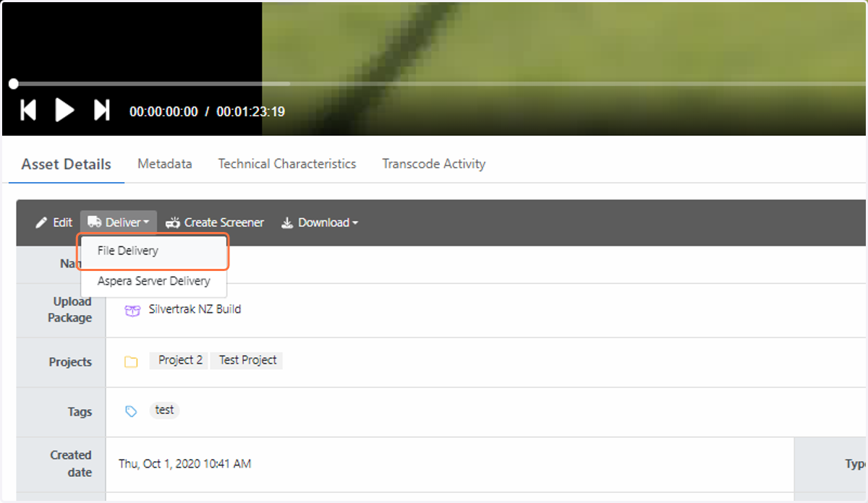Click the Edit pencil button
This screenshot has width=868, height=503.
coord(54,223)
